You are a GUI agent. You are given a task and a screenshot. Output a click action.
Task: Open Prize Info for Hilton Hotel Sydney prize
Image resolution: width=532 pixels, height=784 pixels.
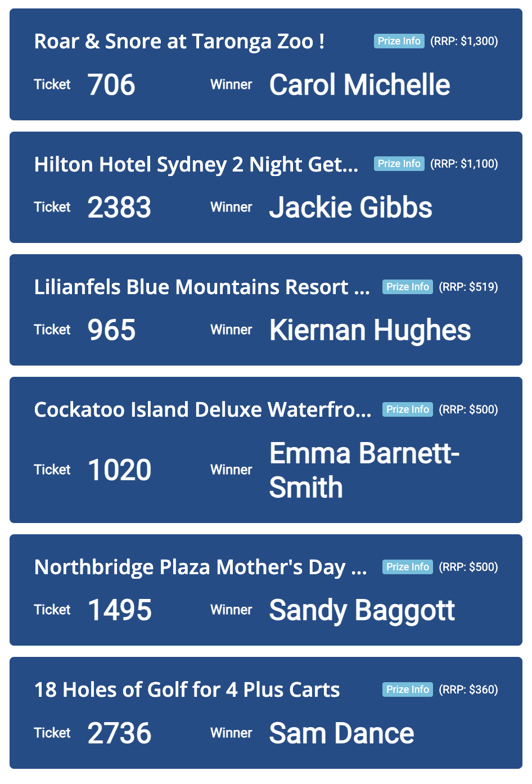(x=399, y=164)
